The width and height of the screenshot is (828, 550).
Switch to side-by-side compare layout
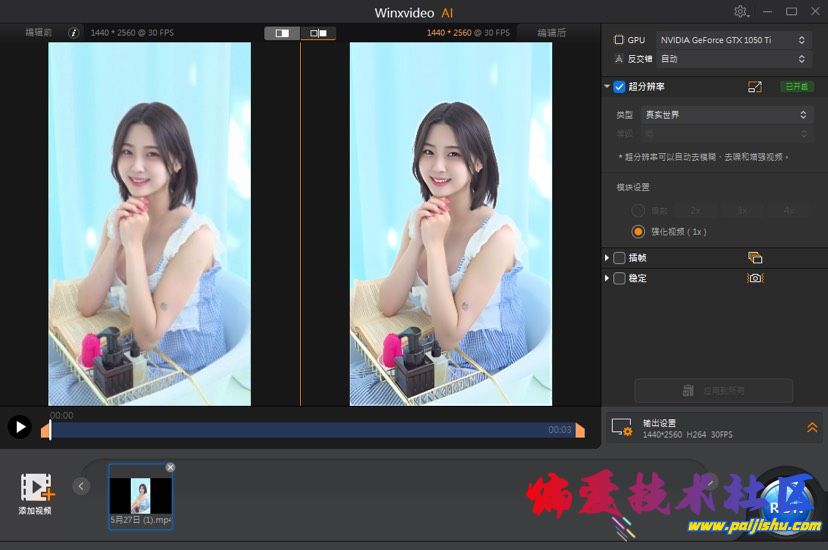tap(318, 33)
